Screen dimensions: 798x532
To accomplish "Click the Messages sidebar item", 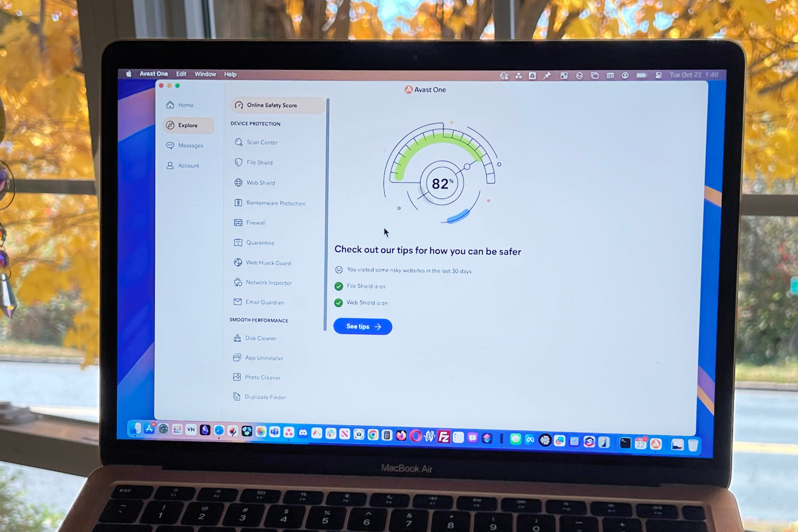I will click(190, 146).
